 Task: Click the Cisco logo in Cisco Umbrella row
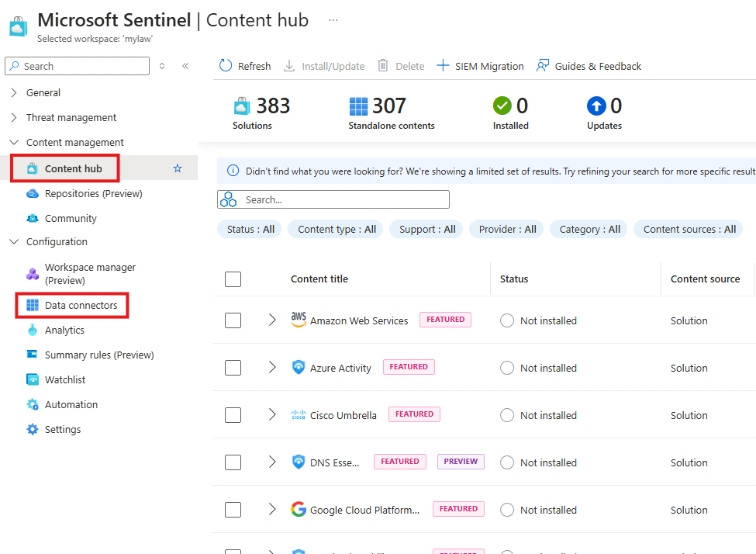point(299,414)
